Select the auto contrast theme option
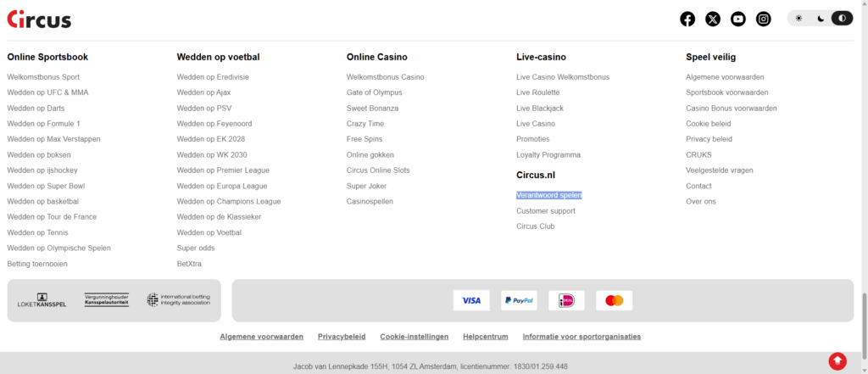The image size is (868, 374). [842, 19]
